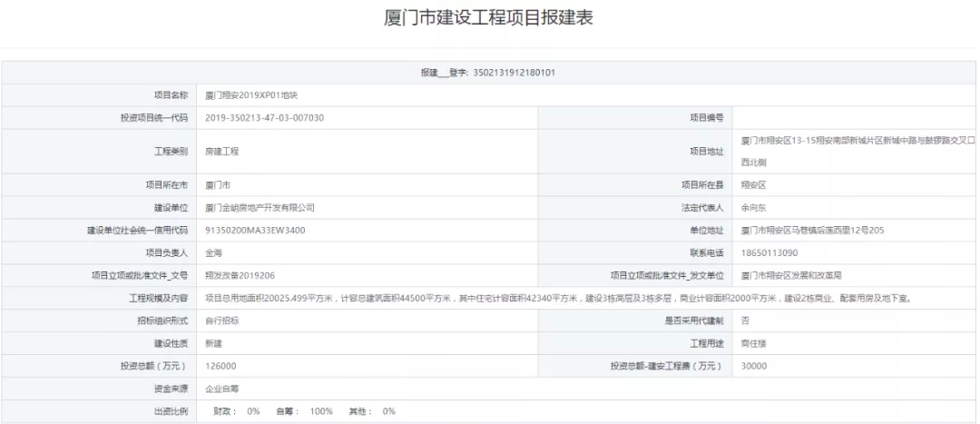Select the document number ending '2019206'
The width and height of the screenshot is (980, 424).
pyautogui.click(x=240, y=275)
